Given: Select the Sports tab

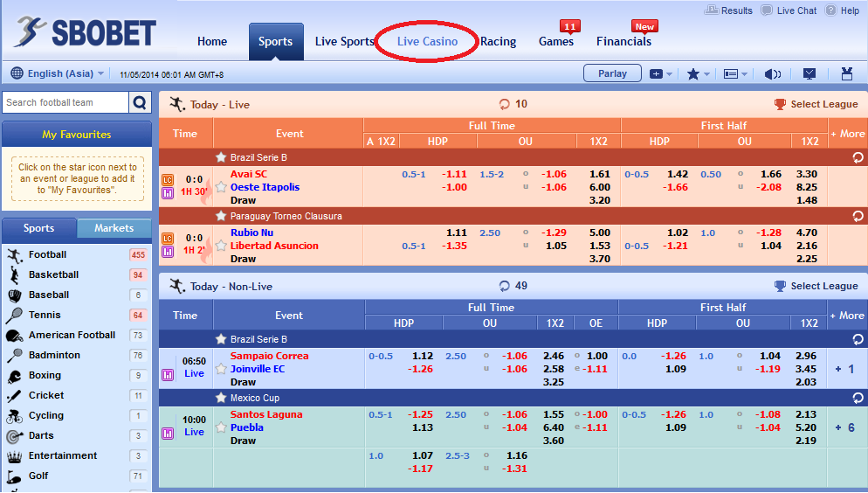Looking at the screenshot, I should (x=276, y=42).
